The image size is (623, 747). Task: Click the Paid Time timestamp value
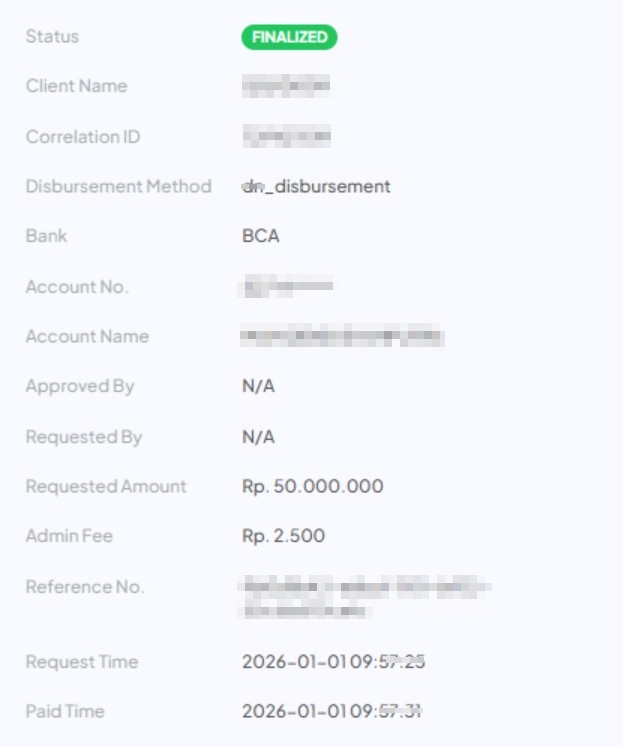(332, 712)
